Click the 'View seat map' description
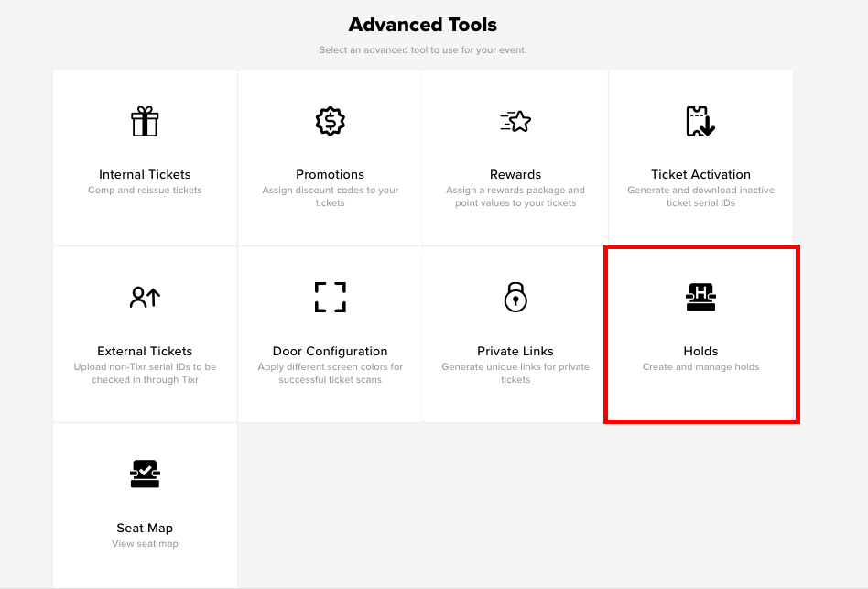Viewport: 868px width, 589px height. pyautogui.click(x=145, y=543)
